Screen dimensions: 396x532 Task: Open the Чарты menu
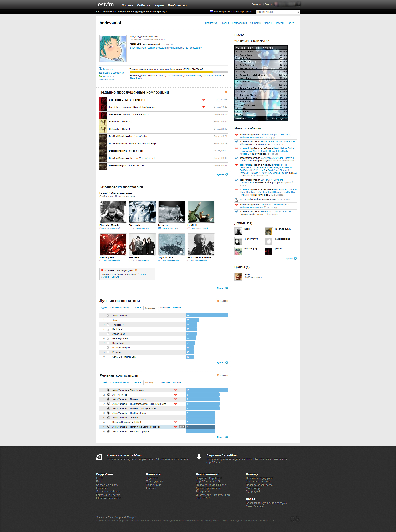pos(159,5)
